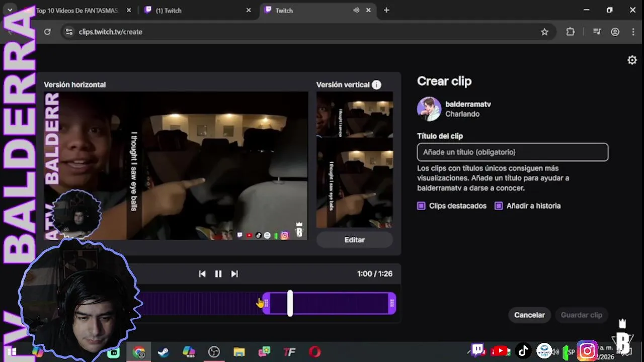Open Steam from the taskbar
The width and height of the screenshot is (644, 362).
(x=164, y=352)
